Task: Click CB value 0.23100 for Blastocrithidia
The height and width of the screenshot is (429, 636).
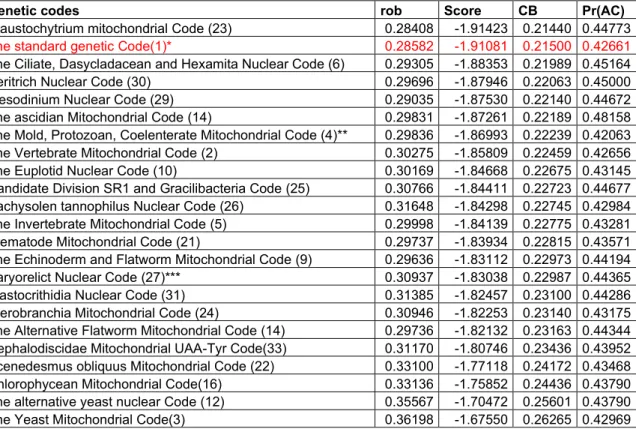Action: [x=547, y=295]
